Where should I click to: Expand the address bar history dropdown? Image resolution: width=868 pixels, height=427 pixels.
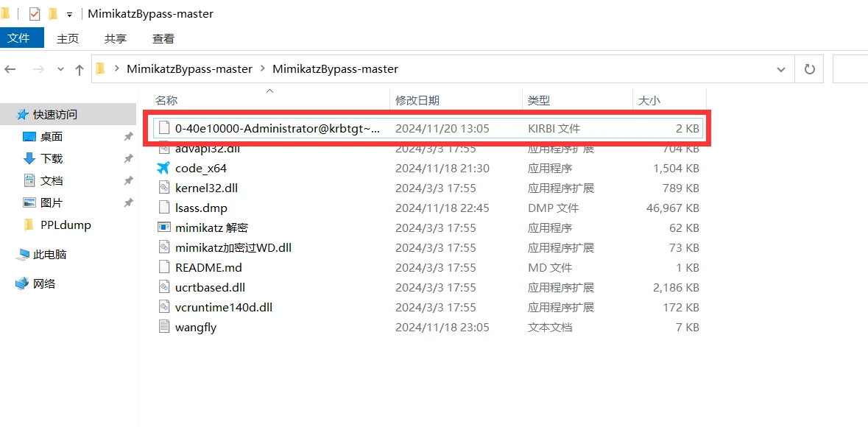click(781, 70)
